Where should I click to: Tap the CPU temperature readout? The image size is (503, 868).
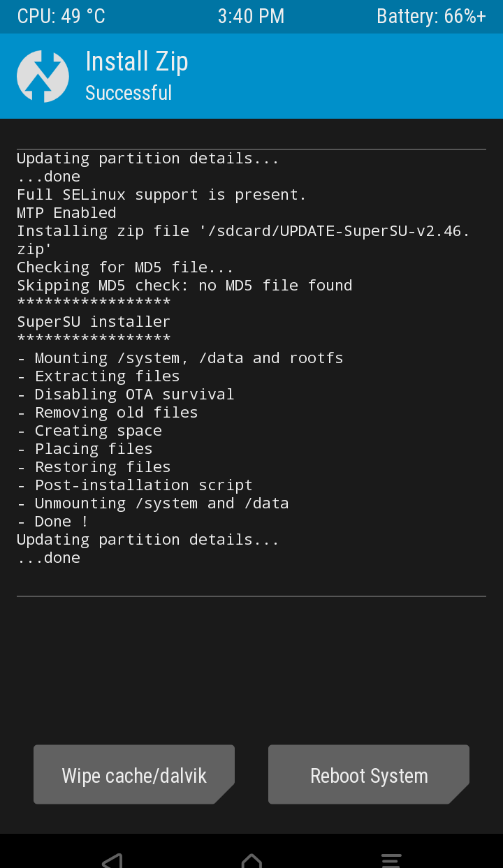[x=61, y=17]
